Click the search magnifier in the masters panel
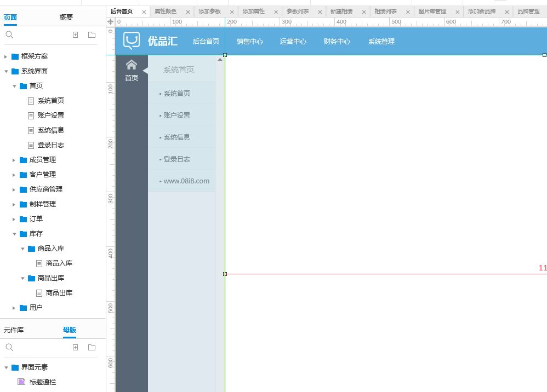Image resolution: width=547 pixels, height=392 pixels. click(x=9, y=347)
